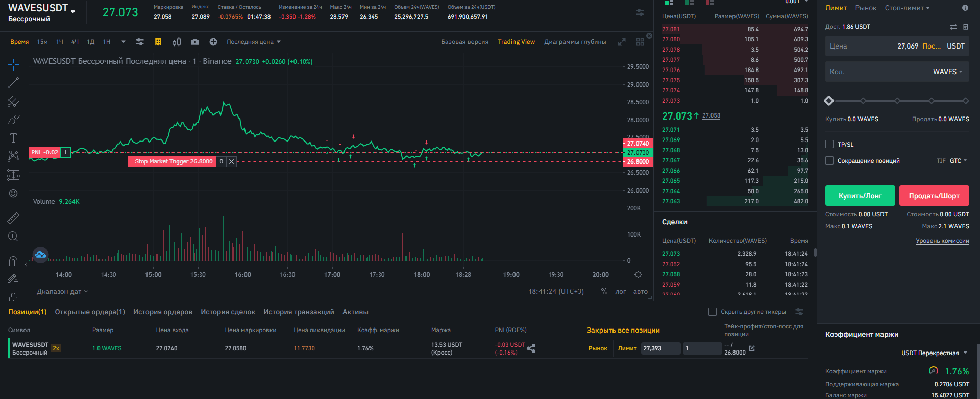Screen dimensions: 980x399
Task: Activate the zoom-in tool
Action: [13, 237]
